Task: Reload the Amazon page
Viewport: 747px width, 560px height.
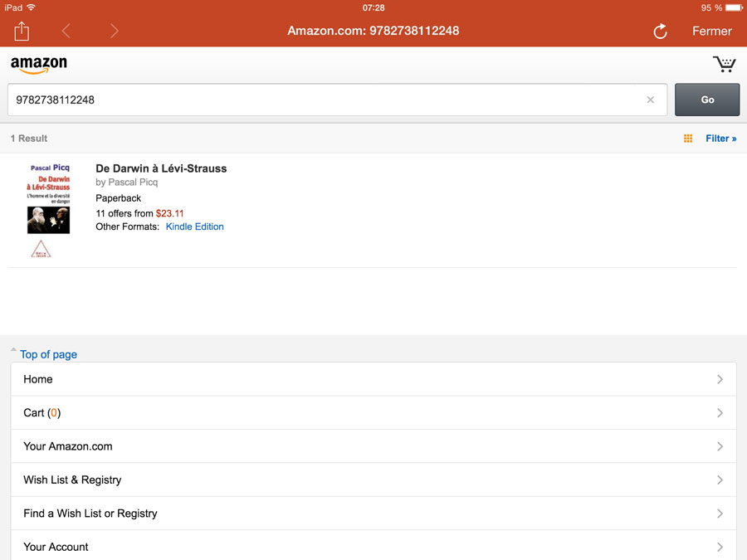Action: (x=660, y=32)
